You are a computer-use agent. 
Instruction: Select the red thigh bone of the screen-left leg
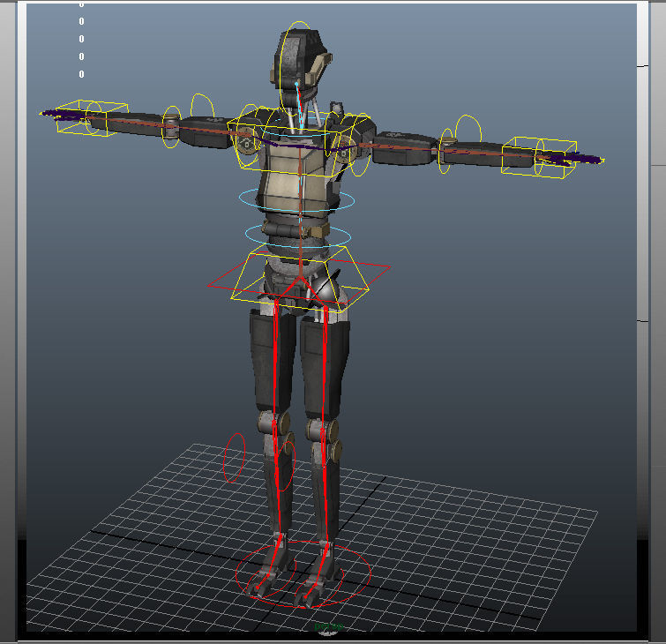[x=276, y=361]
